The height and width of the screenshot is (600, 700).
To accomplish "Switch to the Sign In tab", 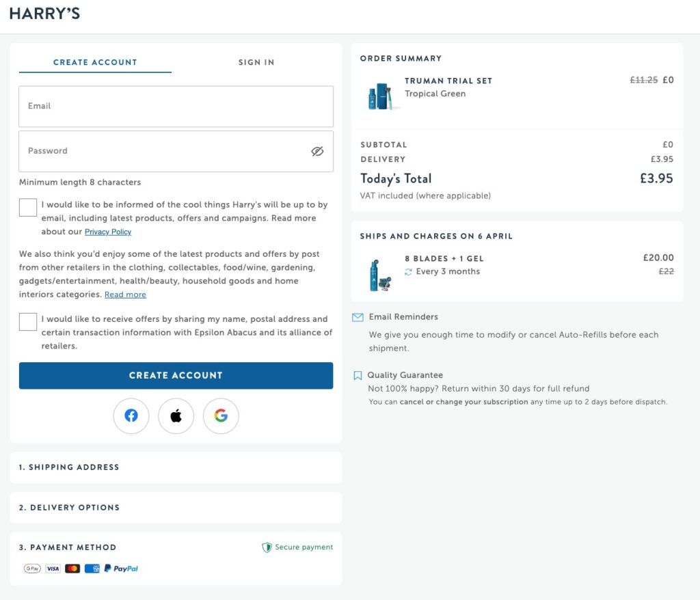I will [256, 62].
